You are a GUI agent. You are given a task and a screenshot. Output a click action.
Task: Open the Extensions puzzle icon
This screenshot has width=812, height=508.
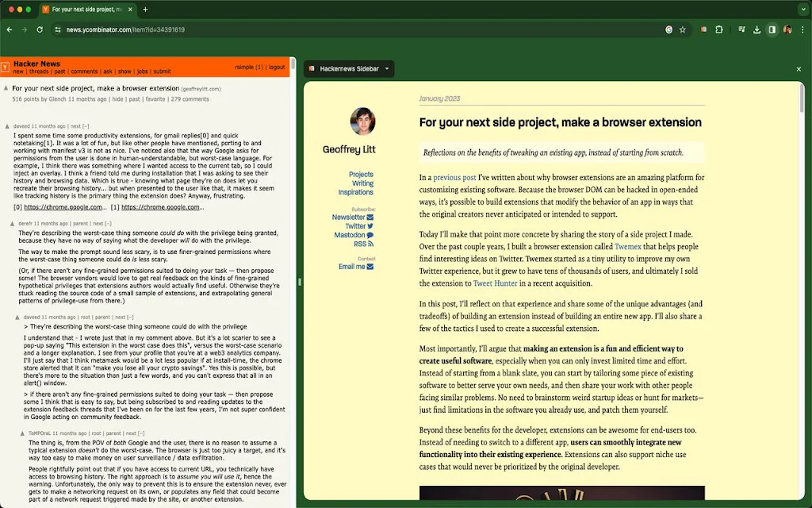click(718, 29)
